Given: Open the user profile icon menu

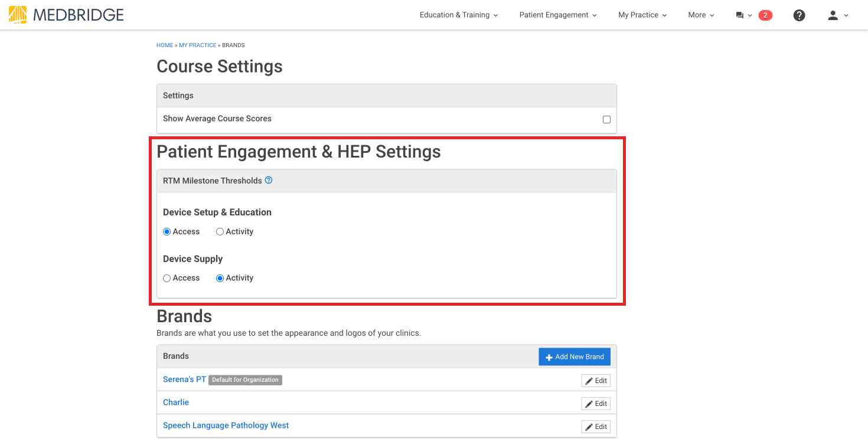Looking at the screenshot, I should [837, 15].
